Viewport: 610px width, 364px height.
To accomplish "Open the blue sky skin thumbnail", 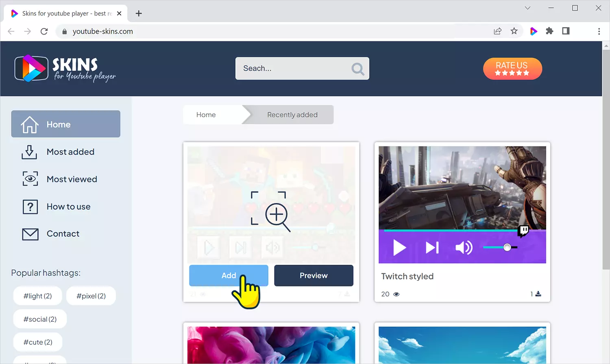I will (x=462, y=345).
